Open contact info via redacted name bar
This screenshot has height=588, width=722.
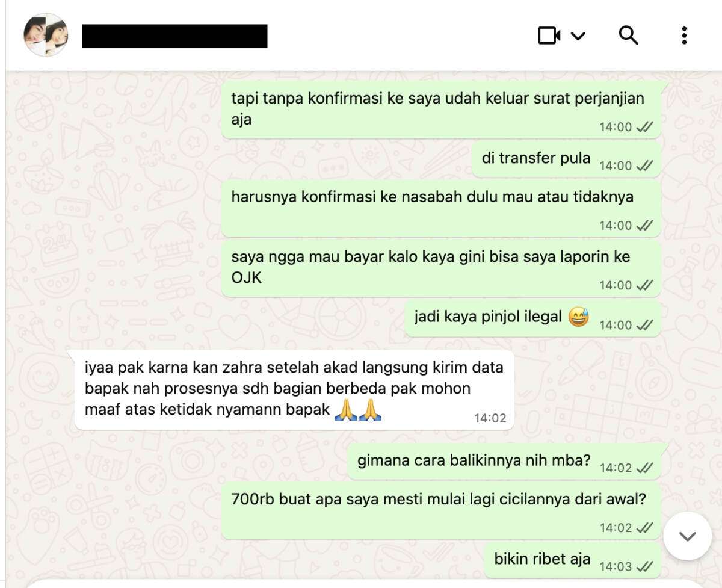[174, 36]
